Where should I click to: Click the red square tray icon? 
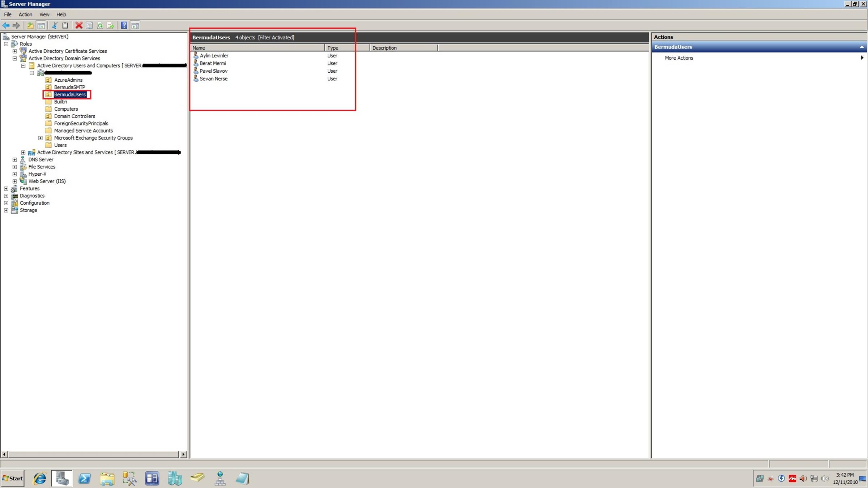(x=792, y=479)
